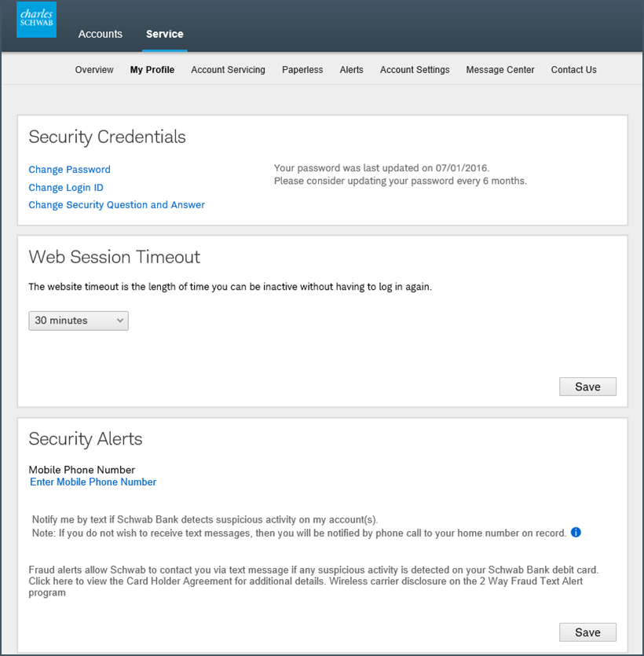This screenshot has height=656, width=644.
Task: Click the Enter Mobile Phone Number link
Action: (93, 482)
